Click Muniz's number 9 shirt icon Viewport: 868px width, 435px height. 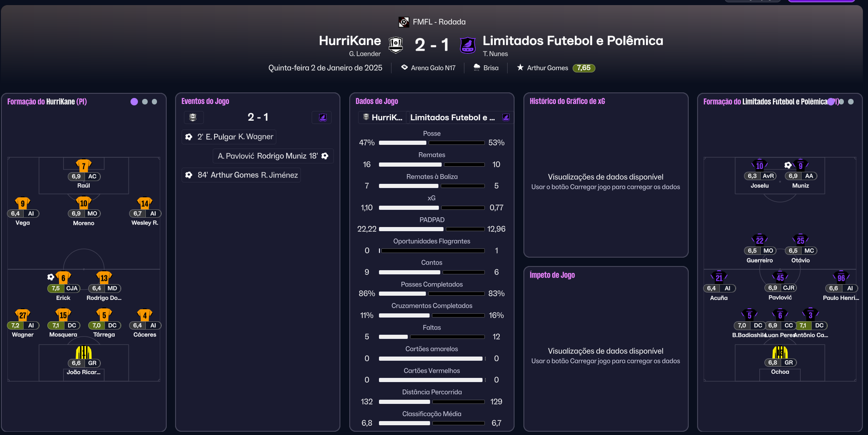(800, 165)
